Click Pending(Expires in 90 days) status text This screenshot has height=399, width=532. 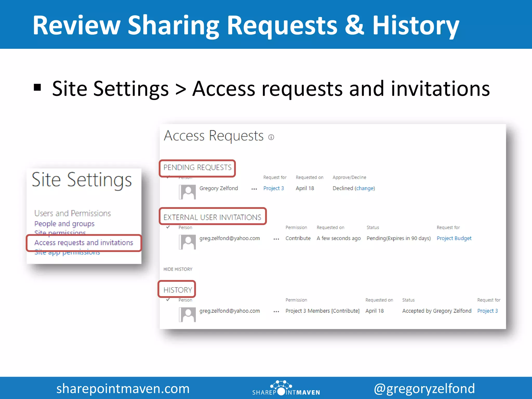coord(398,238)
